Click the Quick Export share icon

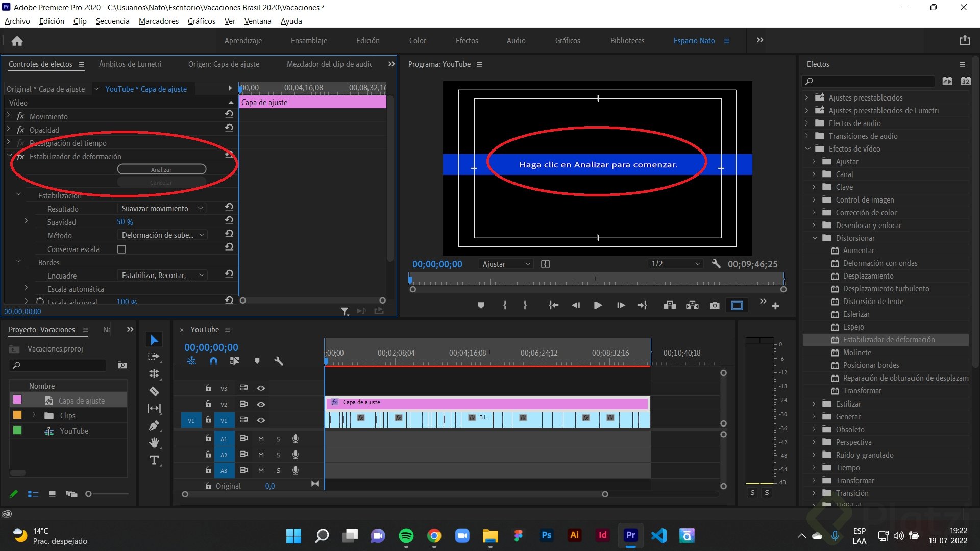pos(964,40)
